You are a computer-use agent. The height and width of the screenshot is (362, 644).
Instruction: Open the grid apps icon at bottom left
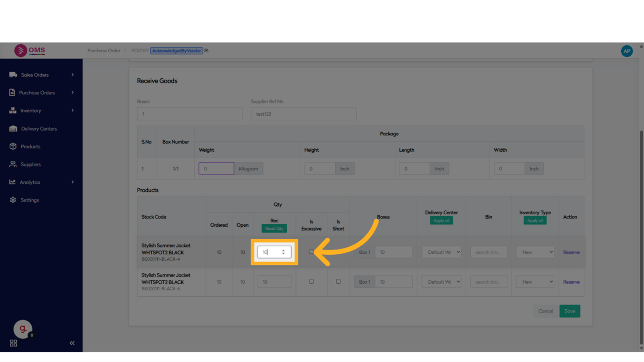(x=14, y=343)
